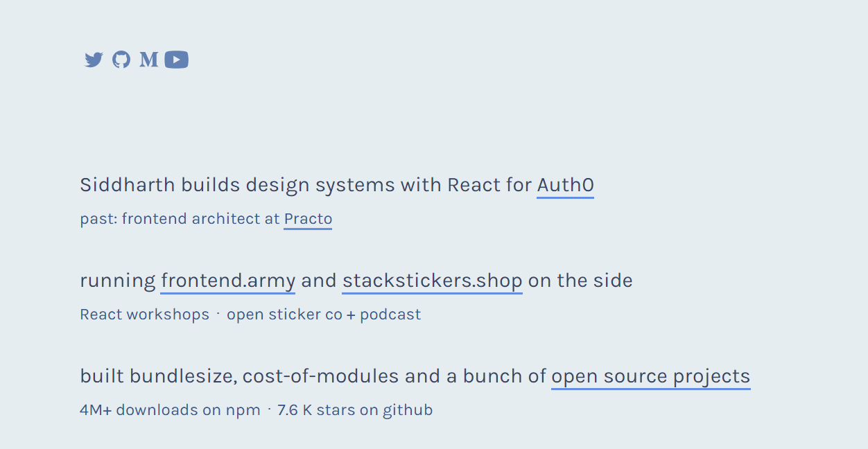Go to the frontend.army link
The width and height of the screenshot is (868, 449).
click(228, 281)
